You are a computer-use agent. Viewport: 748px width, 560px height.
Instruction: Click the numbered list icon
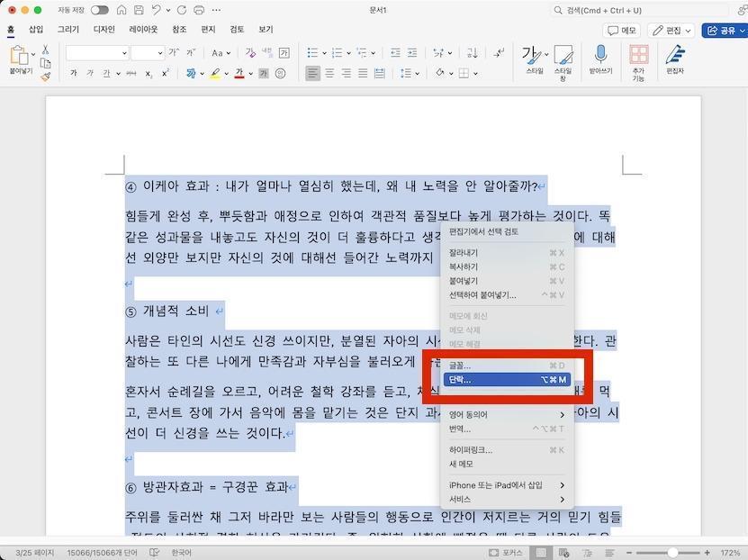click(x=337, y=52)
